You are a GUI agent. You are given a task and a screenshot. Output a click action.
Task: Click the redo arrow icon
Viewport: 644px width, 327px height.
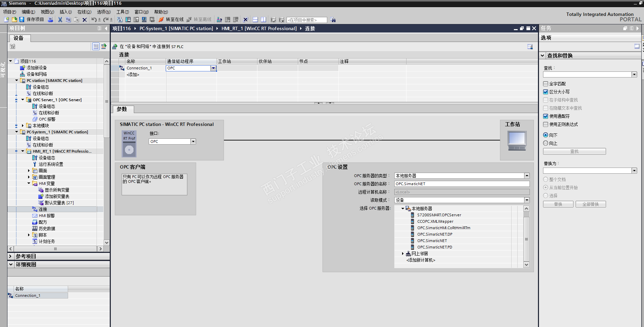106,20
